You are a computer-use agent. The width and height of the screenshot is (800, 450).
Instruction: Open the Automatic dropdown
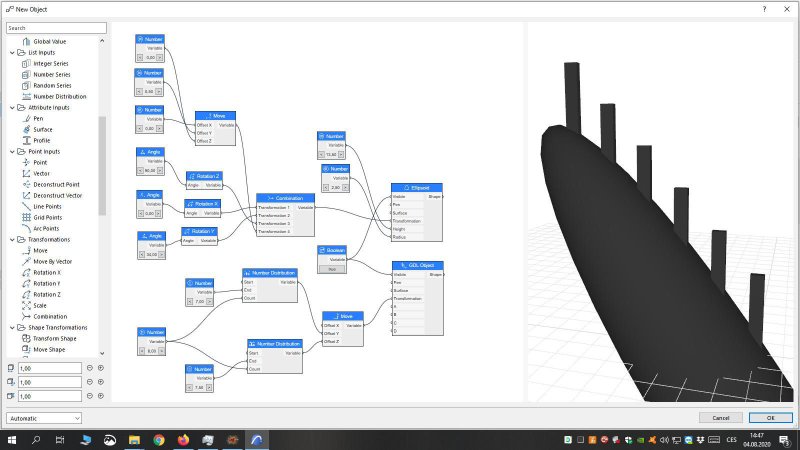click(44, 418)
